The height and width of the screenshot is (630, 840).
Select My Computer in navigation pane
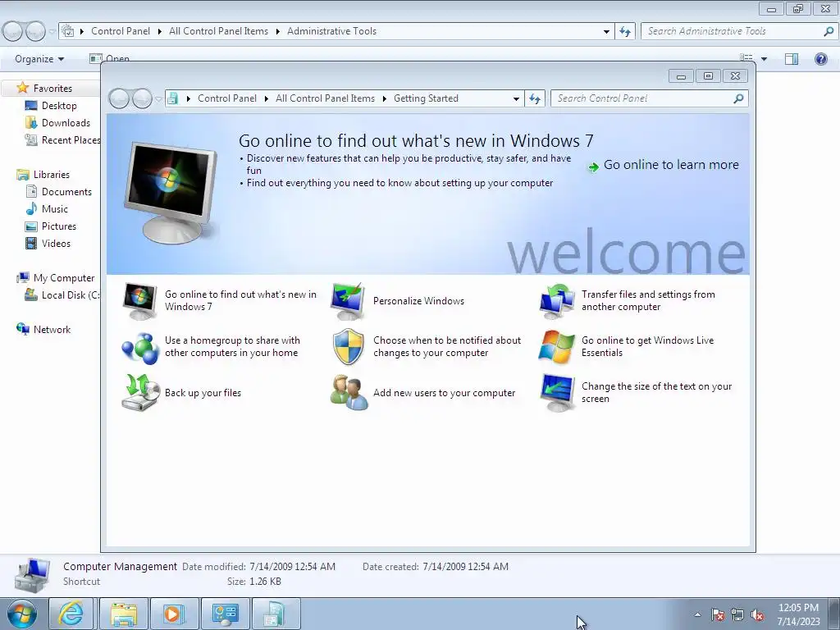coord(64,278)
